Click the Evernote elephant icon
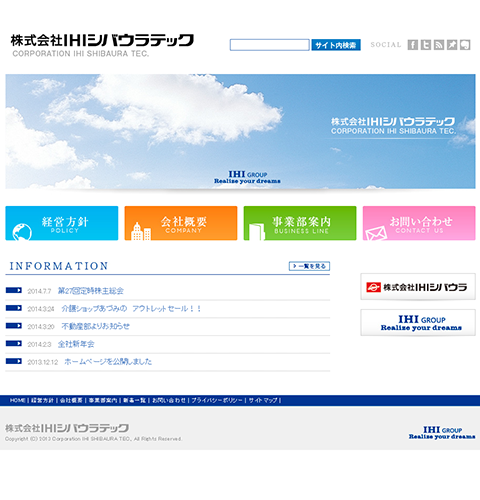 click(x=465, y=45)
